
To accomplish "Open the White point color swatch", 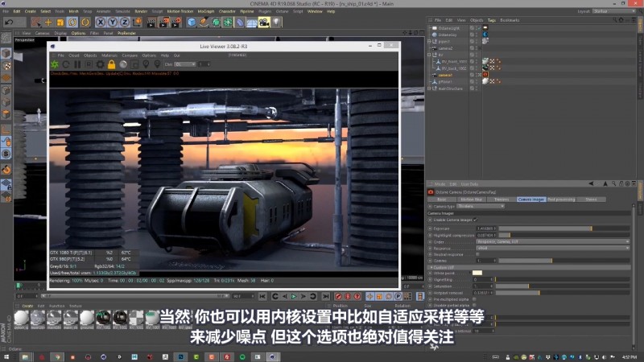I will [x=477, y=273].
